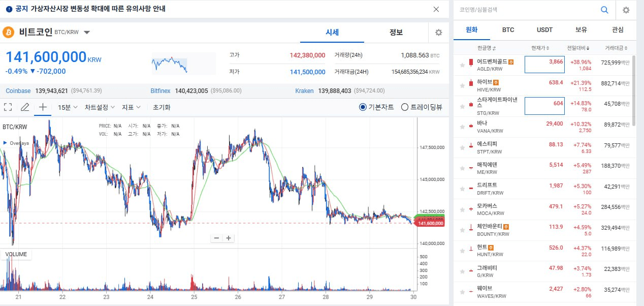Sort by 거래대금 column header
The image size is (644, 306).
coord(617,48)
